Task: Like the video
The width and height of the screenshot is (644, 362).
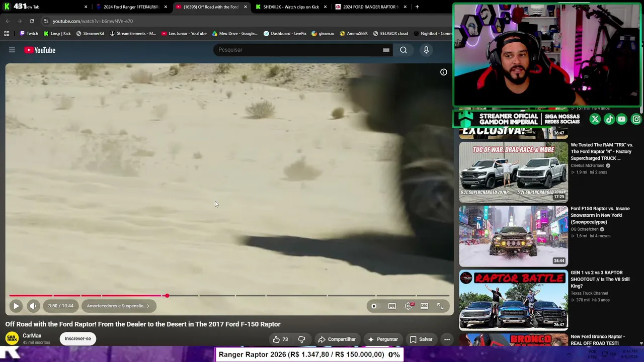Action: point(280,339)
